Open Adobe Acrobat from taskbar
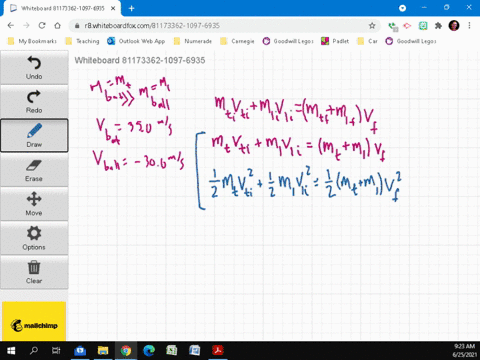Image resolution: width=480 pixels, height=360 pixels. [218, 351]
